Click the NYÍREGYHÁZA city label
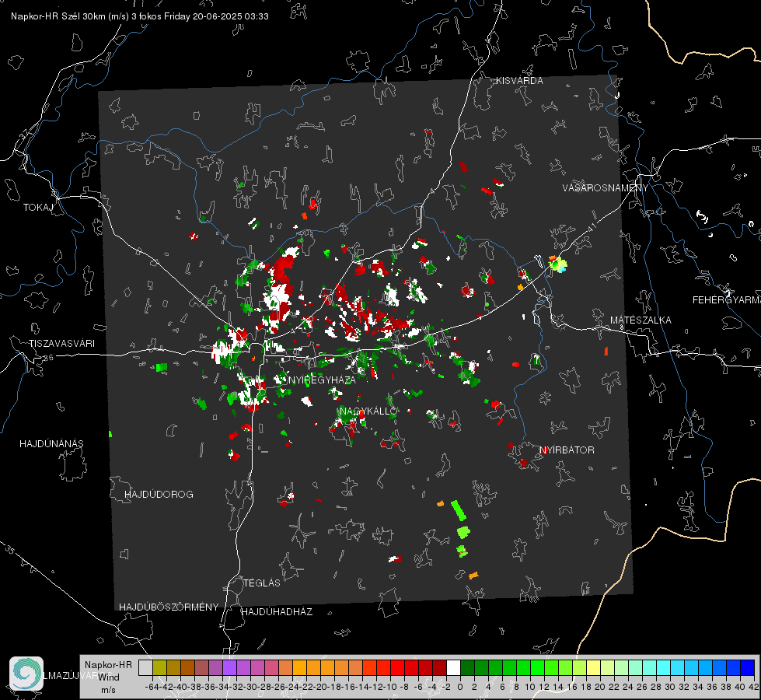The width and height of the screenshot is (761, 700). 322,380
